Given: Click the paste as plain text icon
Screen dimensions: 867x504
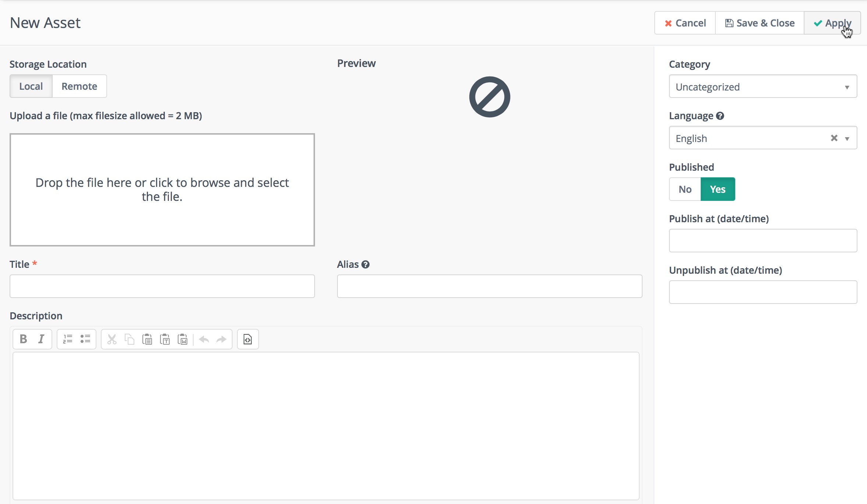Looking at the screenshot, I should tap(165, 339).
